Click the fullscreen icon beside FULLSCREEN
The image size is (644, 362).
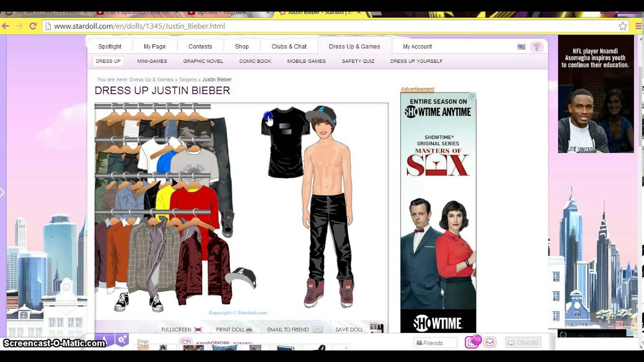[198, 330]
